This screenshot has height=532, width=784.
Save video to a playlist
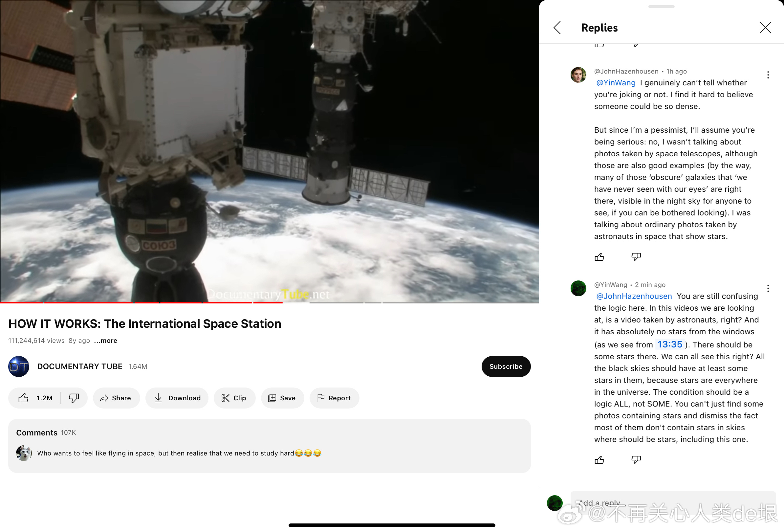pos(282,398)
